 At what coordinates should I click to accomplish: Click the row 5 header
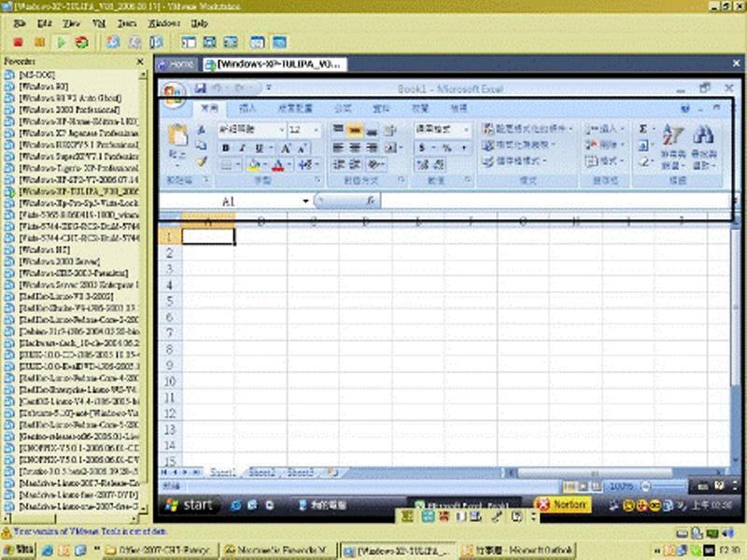[170, 301]
